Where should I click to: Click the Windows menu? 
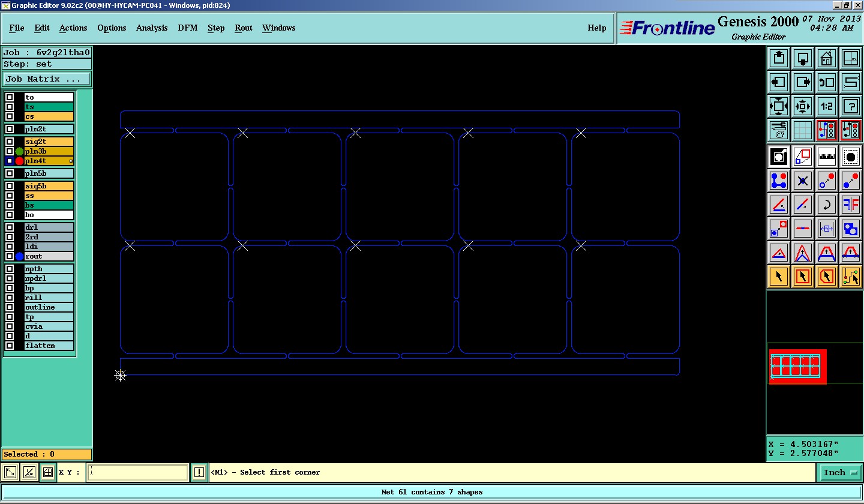pos(279,28)
